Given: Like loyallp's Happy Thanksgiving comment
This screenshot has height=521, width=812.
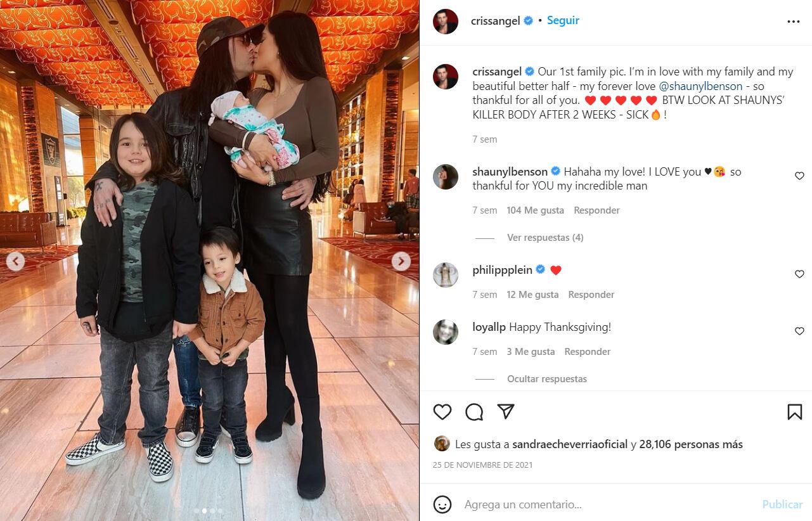Looking at the screenshot, I should [x=799, y=331].
